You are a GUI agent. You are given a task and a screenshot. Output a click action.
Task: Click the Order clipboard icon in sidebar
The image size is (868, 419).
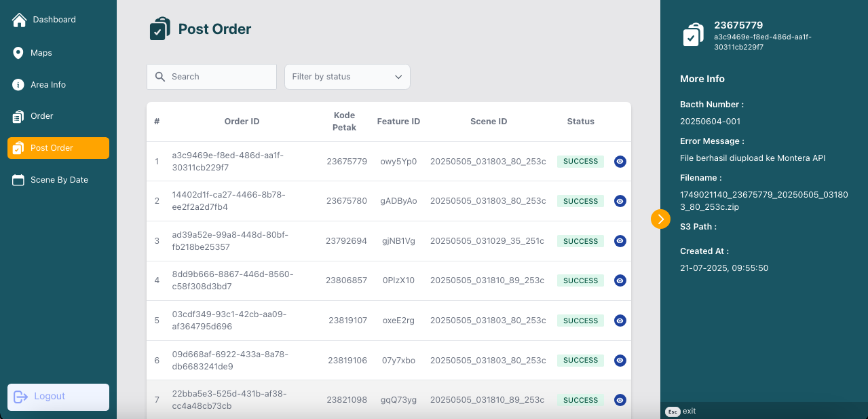(18, 116)
